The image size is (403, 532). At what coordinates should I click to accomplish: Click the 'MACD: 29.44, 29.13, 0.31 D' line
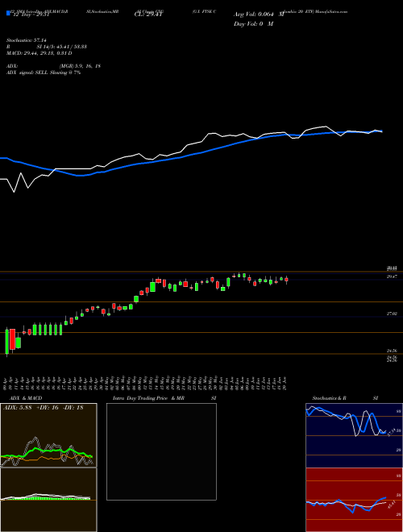39,53
